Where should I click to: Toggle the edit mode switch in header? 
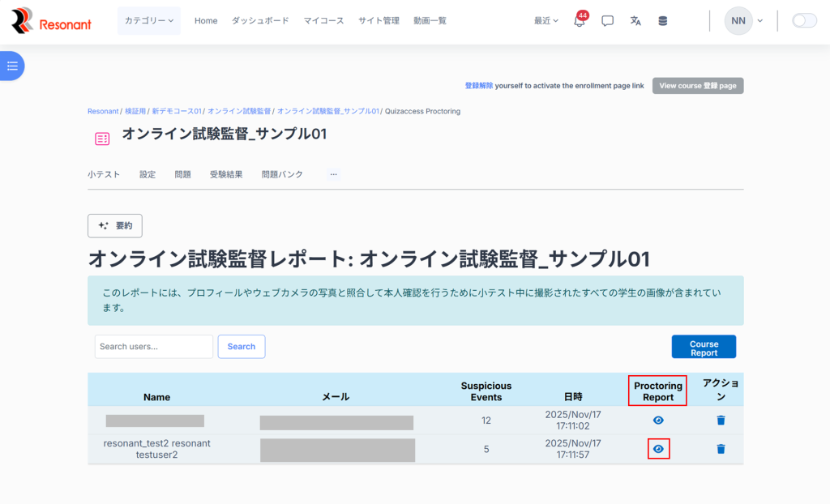(x=804, y=21)
